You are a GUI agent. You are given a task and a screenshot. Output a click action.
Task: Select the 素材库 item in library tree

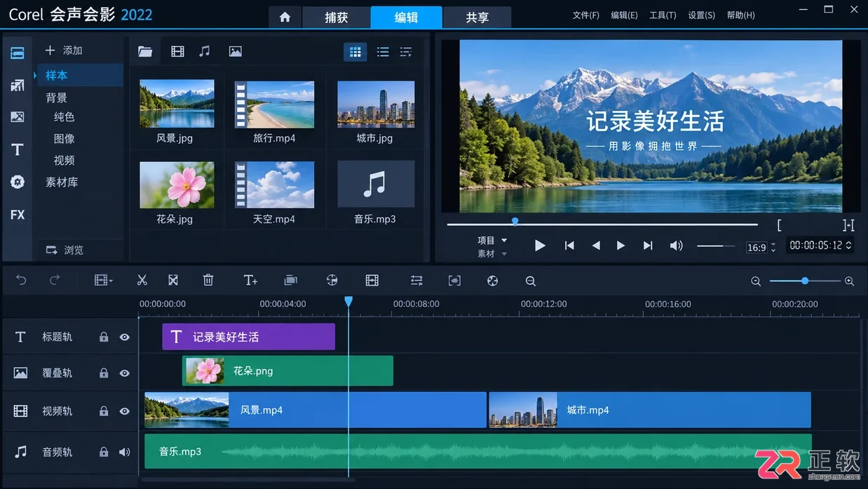pyautogui.click(x=62, y=182)
